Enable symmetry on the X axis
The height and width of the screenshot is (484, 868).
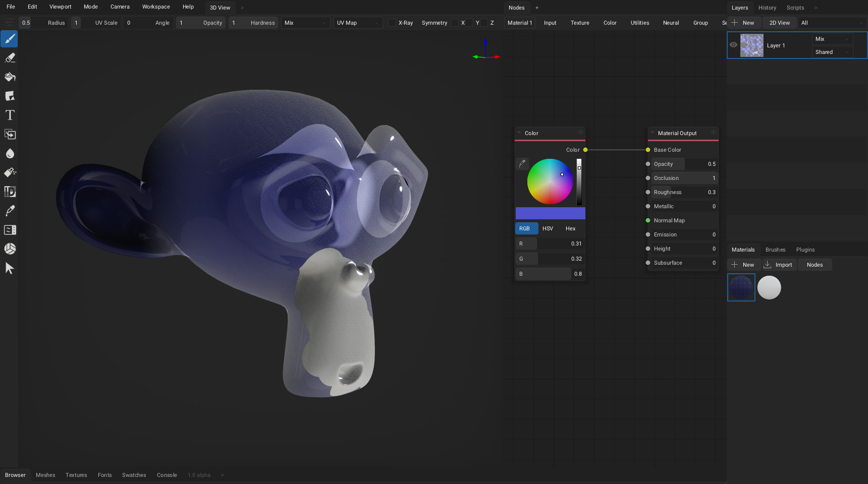click(x=455, y=23)
